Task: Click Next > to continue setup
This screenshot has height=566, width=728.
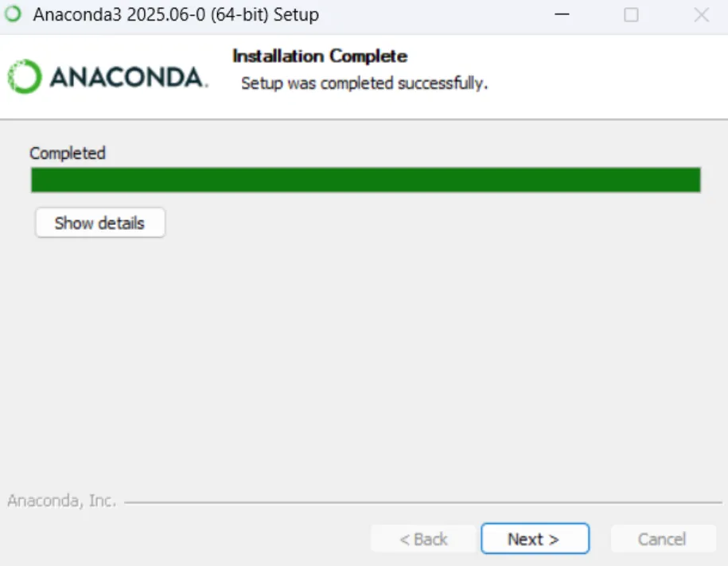Action: tap(535, 539)
